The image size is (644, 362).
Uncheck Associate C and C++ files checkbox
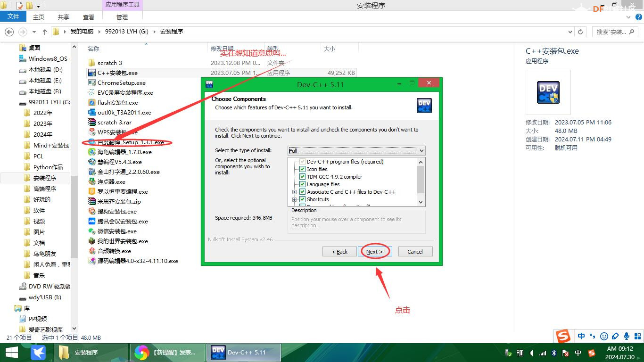point(303,192)
